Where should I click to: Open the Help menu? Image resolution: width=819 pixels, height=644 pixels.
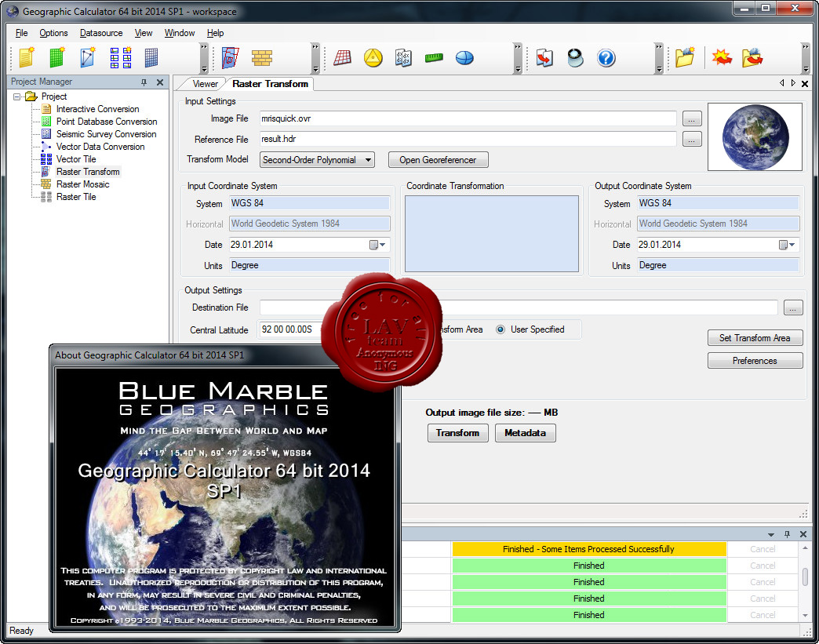point(215,33)
